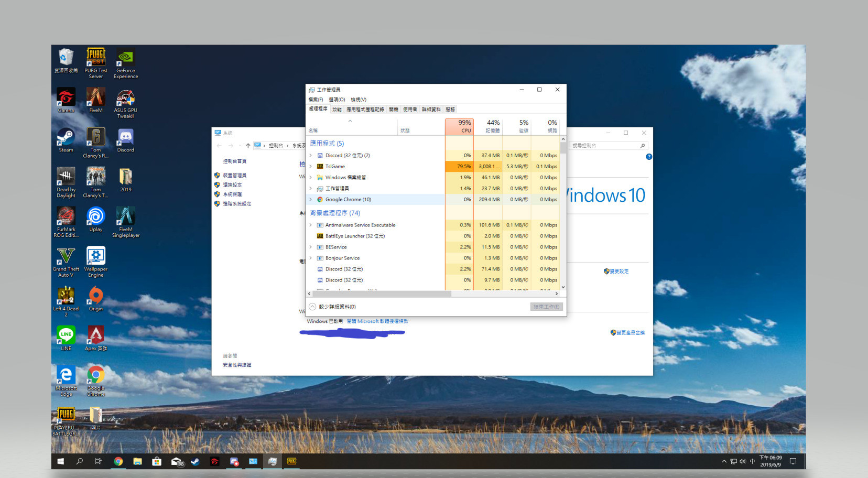Viewport: 868px width, 478px height.
Task: Open 遠端設定 link in System window
Action: [232, 185]
